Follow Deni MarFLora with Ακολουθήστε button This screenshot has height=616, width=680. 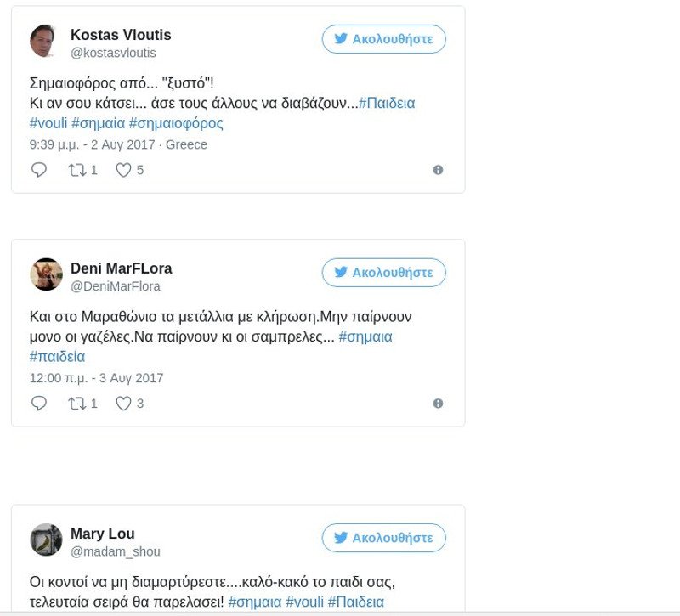click(384, 273)
